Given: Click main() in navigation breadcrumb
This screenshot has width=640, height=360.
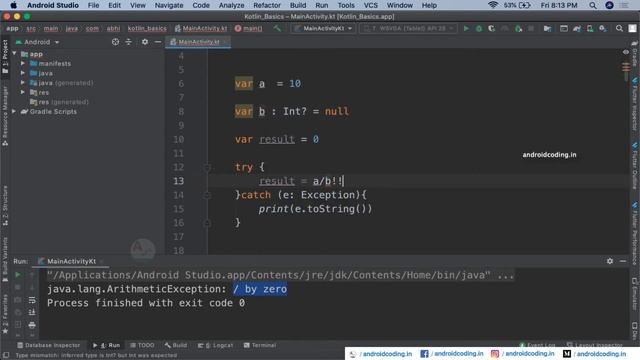Looking at the screenshot, I should pos(249,29).
